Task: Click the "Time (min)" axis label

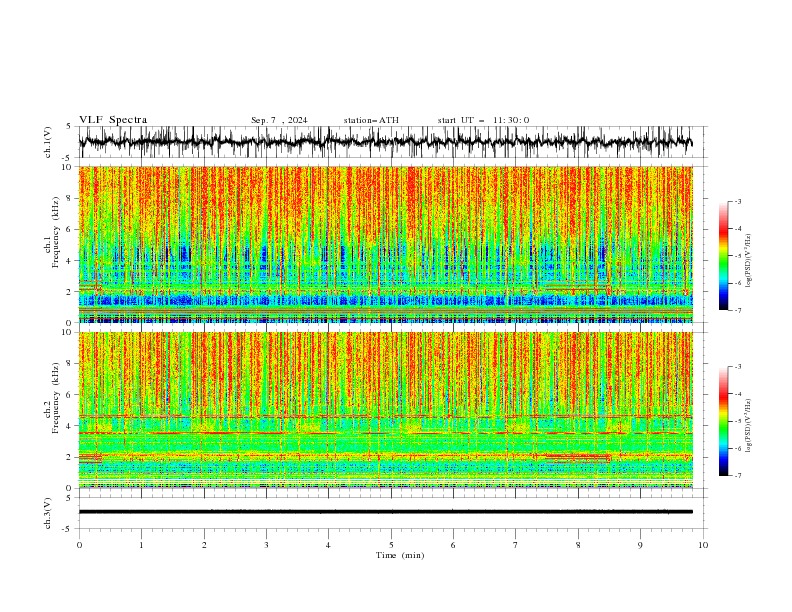Action: 400,555
